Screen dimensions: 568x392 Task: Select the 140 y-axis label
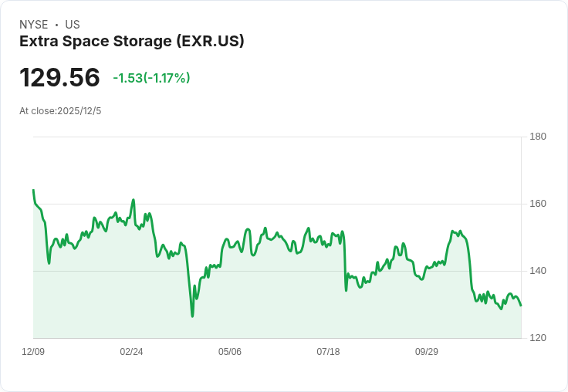538,271
